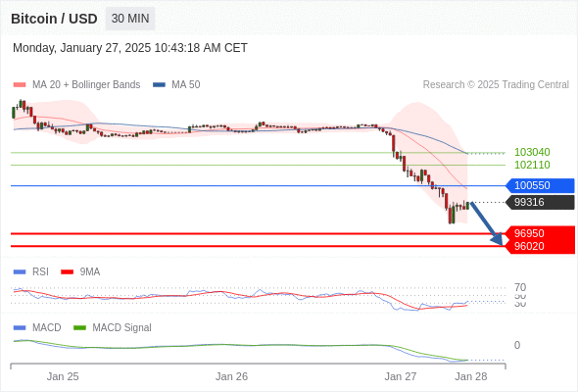Image resolution: width=578 pixels, height=392 pixels.
Task: Click the red 96020 support price tag
Action: click(540, 246)
